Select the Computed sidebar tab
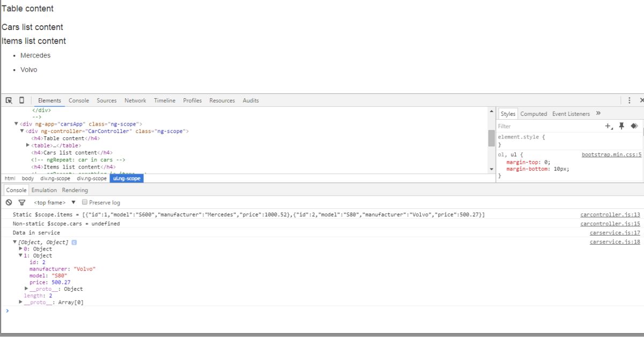 pyautogui.click(x=533, y=114)
